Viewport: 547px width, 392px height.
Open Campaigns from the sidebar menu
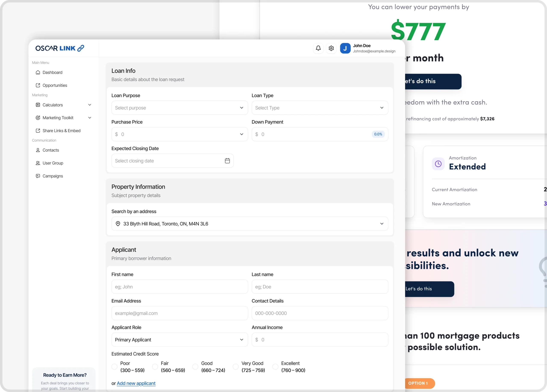point(53,176)
